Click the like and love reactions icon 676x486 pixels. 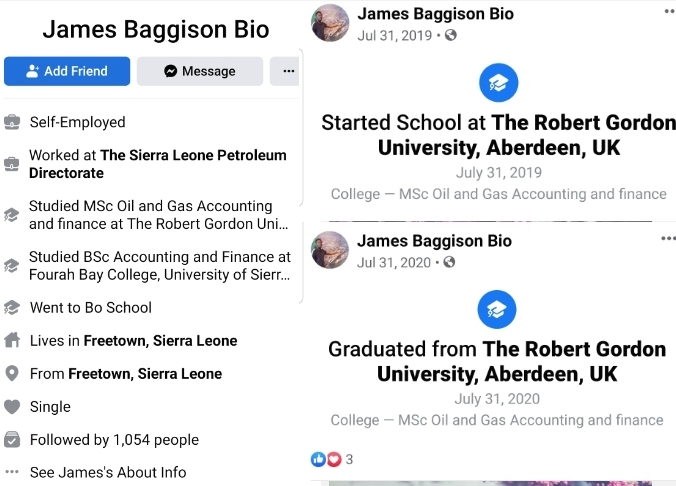tap(325, 459)
